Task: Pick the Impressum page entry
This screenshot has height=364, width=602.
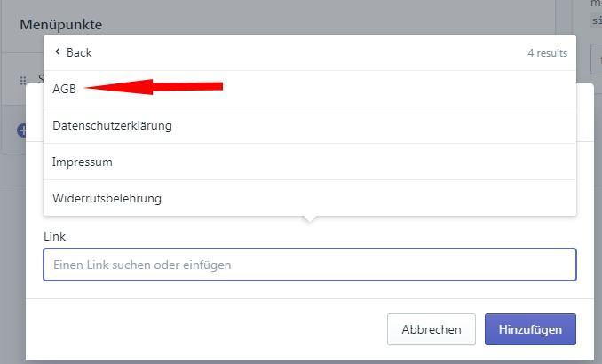Action: 310,162
